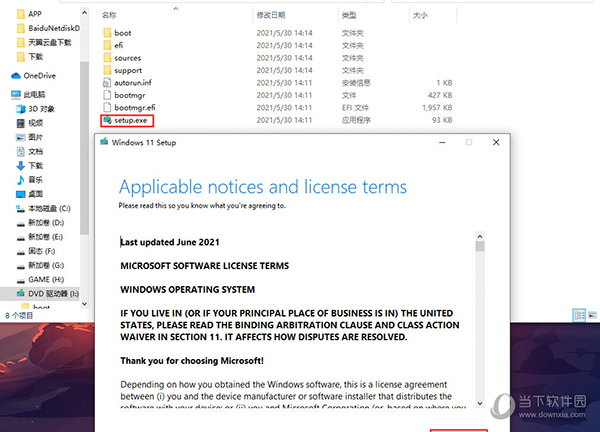Select the bootmgr file icon
600x432 pixels.
click(x=107, y=95)
